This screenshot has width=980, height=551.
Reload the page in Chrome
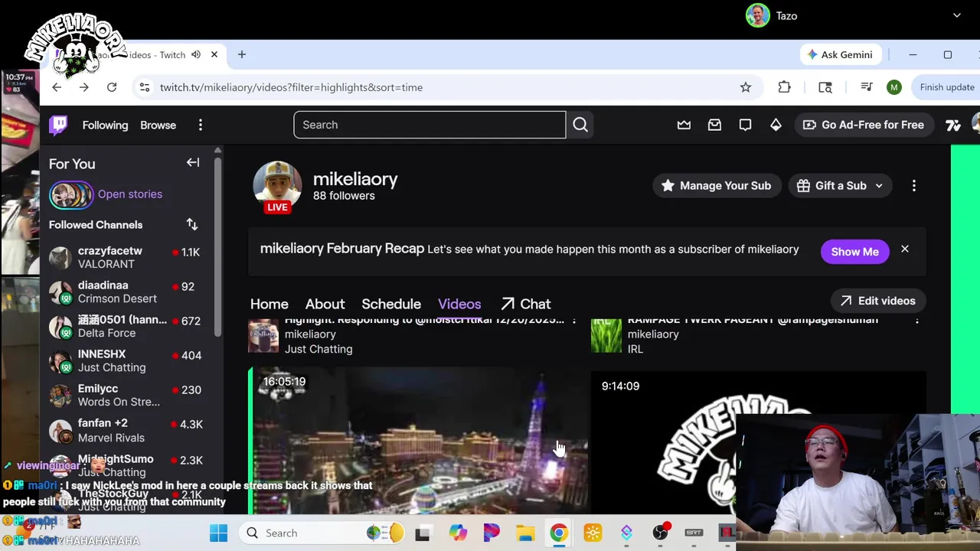pos(112,87)
